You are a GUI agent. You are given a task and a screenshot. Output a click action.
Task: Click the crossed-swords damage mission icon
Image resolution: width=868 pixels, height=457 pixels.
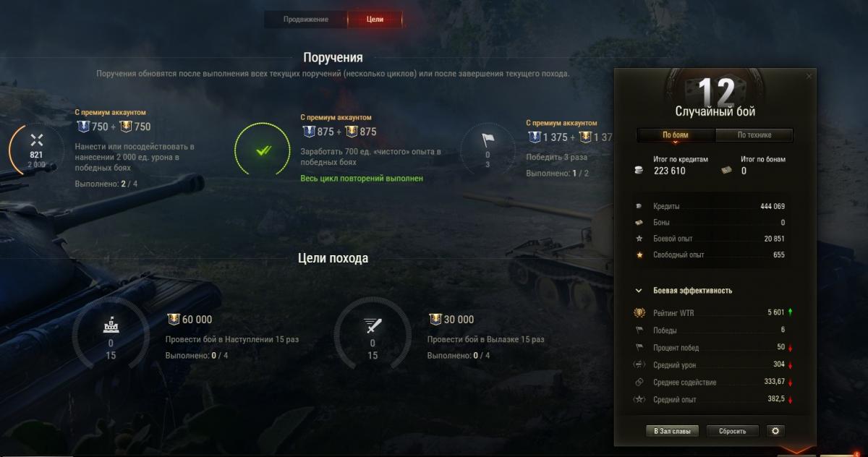point(36,140)
